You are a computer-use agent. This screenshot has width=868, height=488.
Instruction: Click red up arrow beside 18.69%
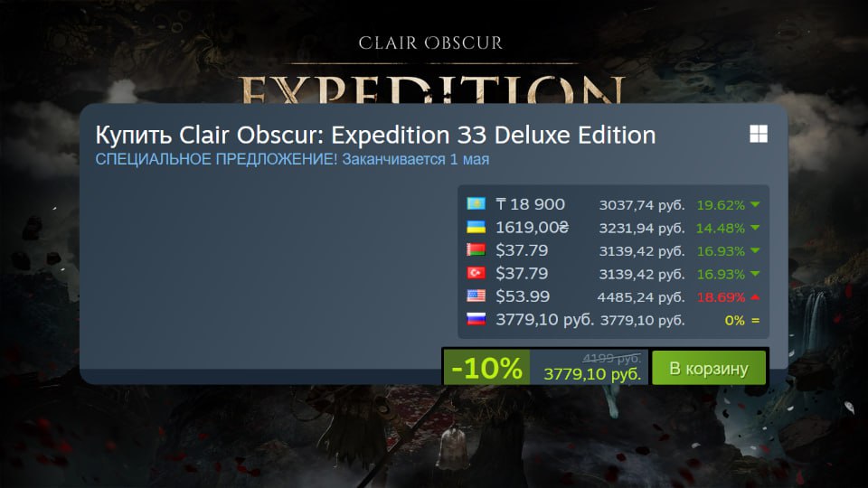point(755,297)
